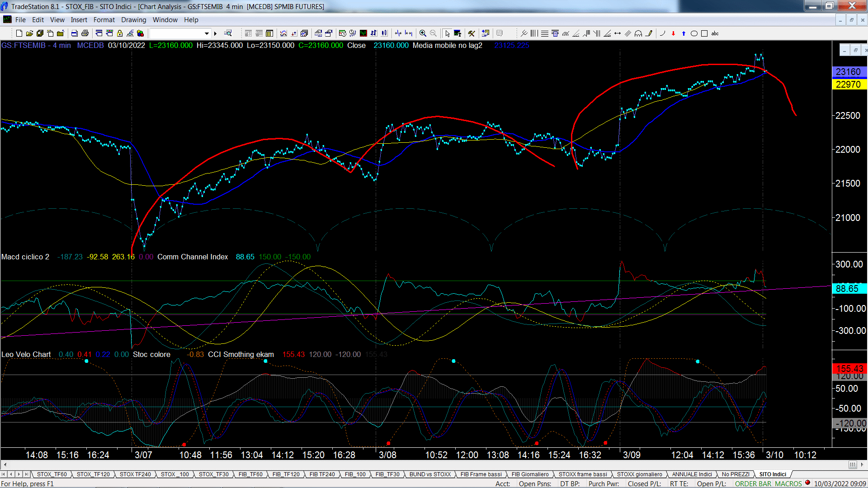Click the Macd ciclico 2 indicator label
The width and height of the screenshot is (868, 488).
(x=25, y=257)
